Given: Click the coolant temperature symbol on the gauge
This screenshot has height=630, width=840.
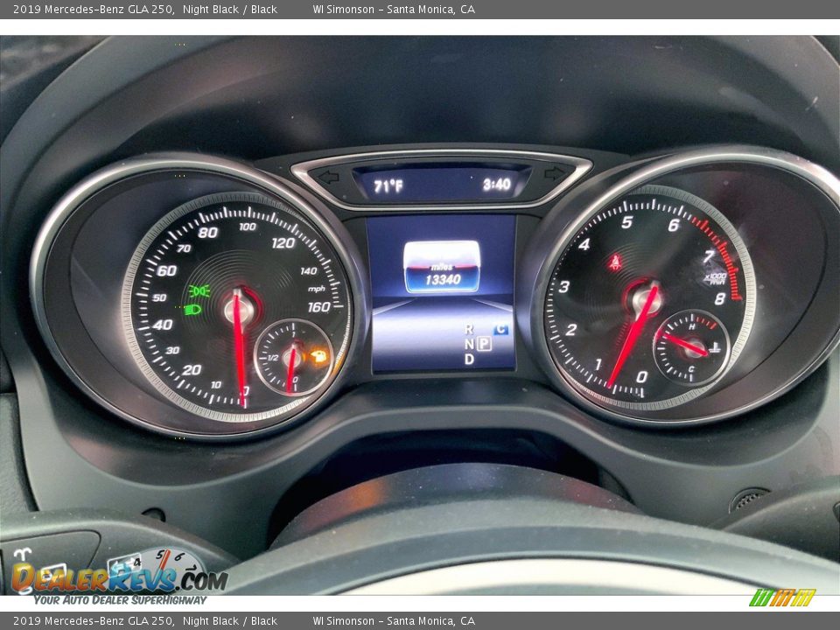Looking at the screenshot, I should [714, 349].
